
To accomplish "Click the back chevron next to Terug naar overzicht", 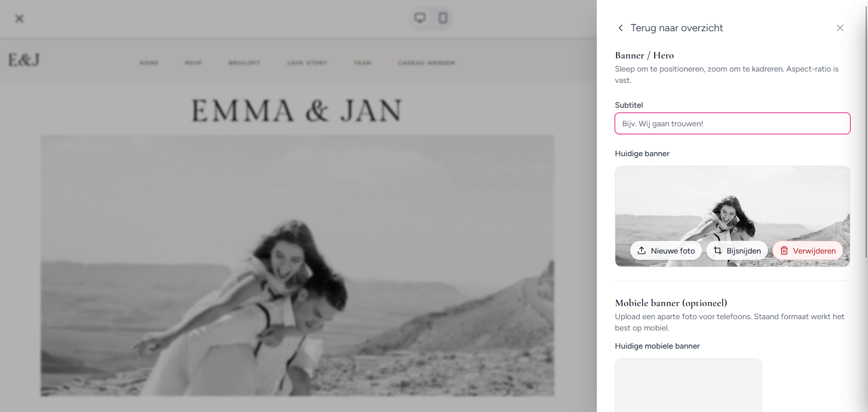I will pos(620,28).
